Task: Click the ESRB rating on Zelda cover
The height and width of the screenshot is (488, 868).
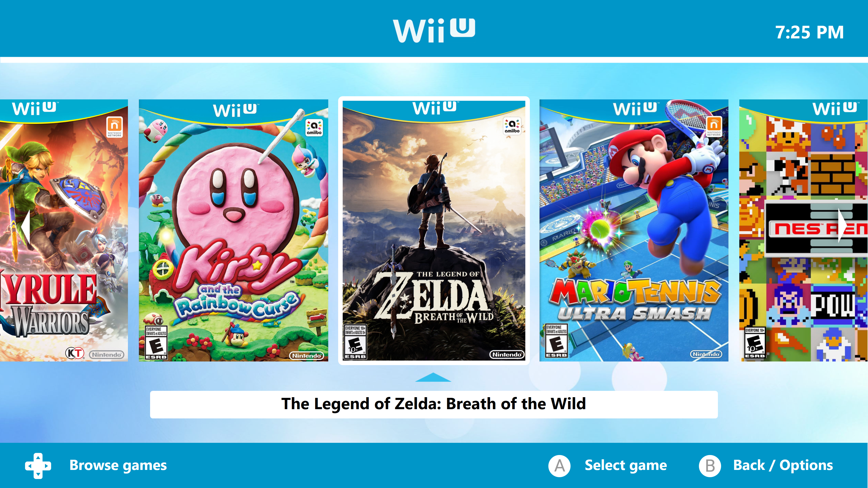Action: pos(355,342)
